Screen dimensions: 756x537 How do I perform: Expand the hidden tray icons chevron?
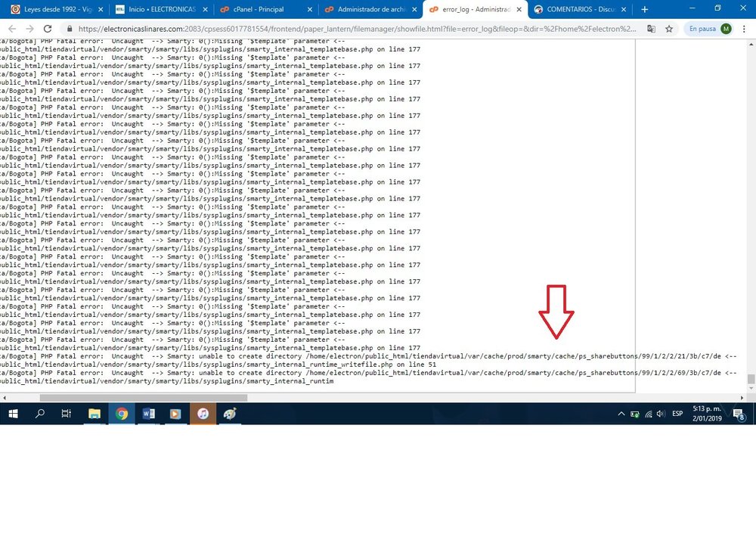pos(621,414)
